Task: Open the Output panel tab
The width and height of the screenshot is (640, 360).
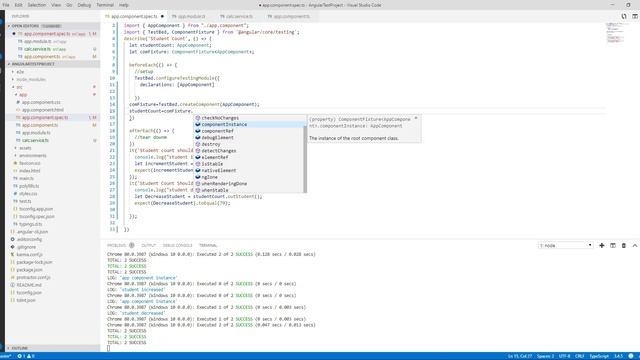Action: click(149, 245)
